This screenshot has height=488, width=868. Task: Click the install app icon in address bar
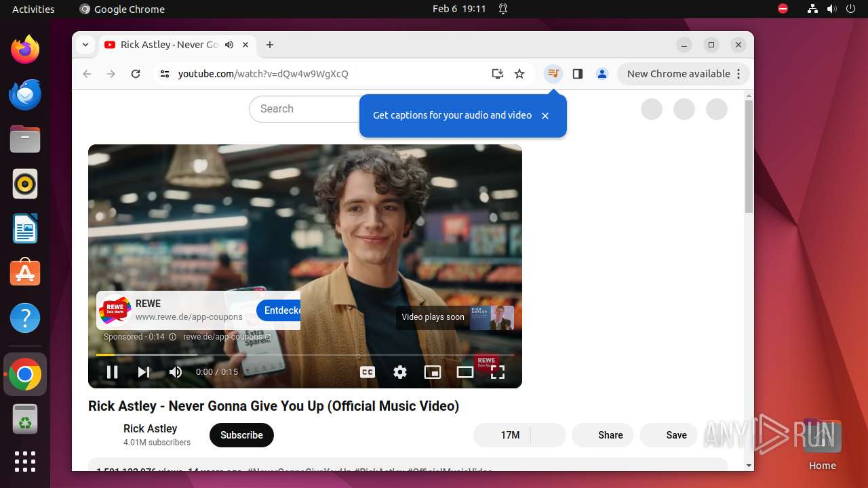click(498, 74)
